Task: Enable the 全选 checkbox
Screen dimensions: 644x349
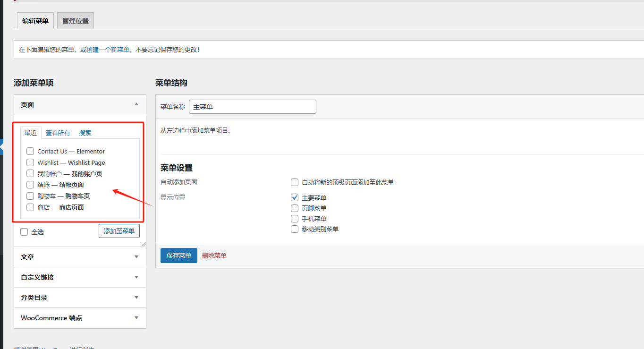Action: [24, 231]
